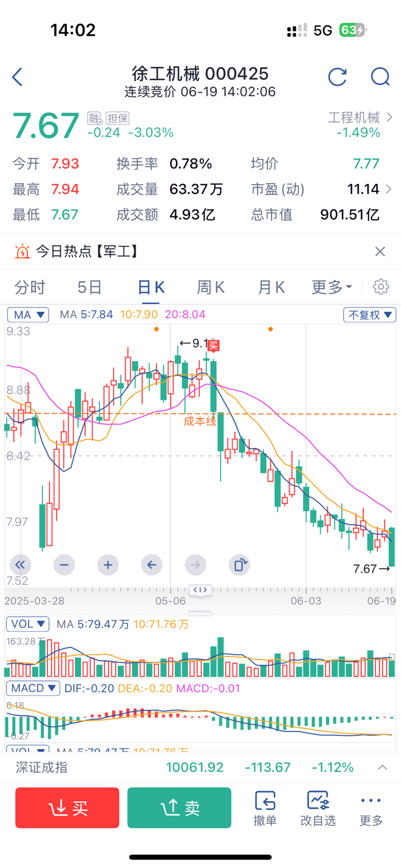Zoom out the K-line chart

(x=64, y=565)
